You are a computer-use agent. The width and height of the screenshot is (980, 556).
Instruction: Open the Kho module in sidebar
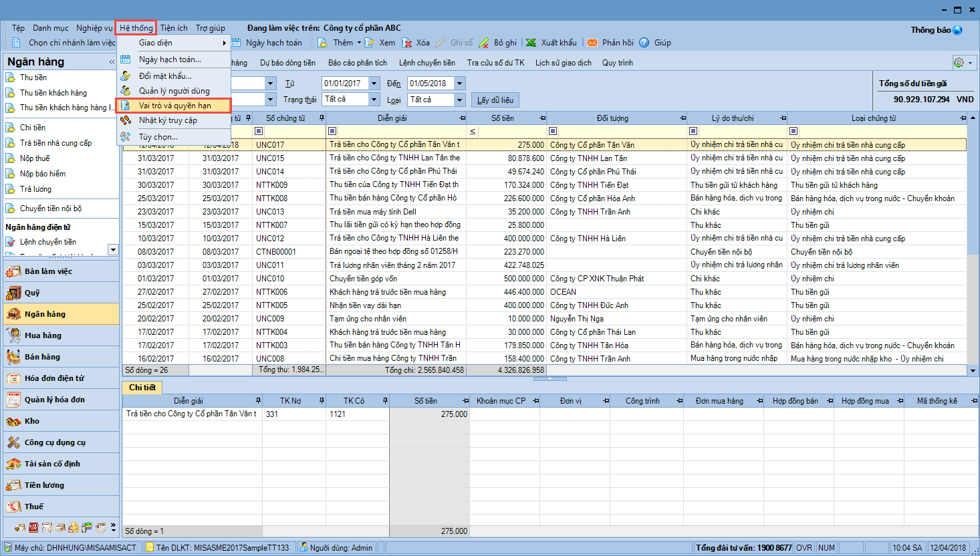tap(32, 421)
